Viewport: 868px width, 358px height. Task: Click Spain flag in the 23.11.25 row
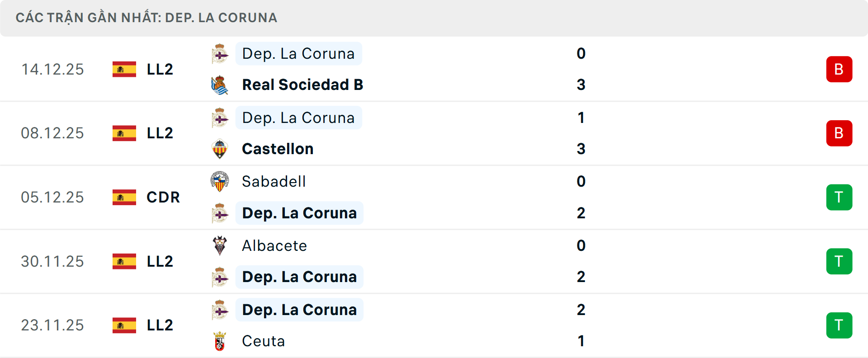[124, 325]
